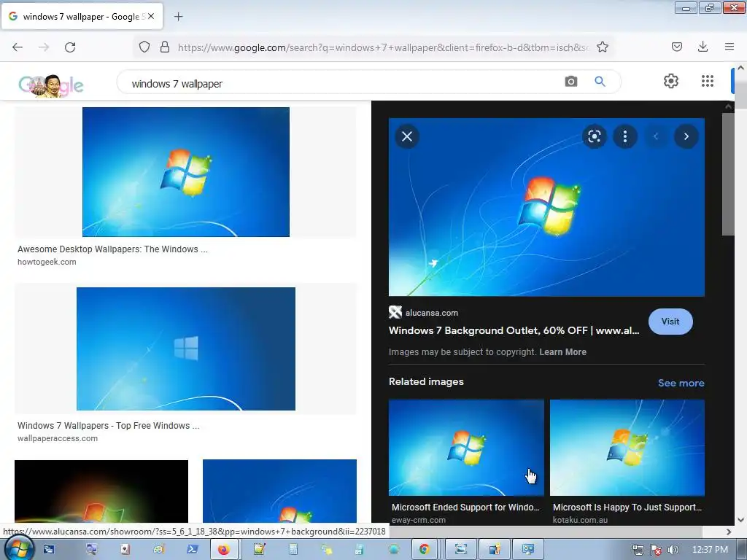Click the Save to Pocket icon
Image resolution: width=747 pixels, height=560 pixels.
676,47
